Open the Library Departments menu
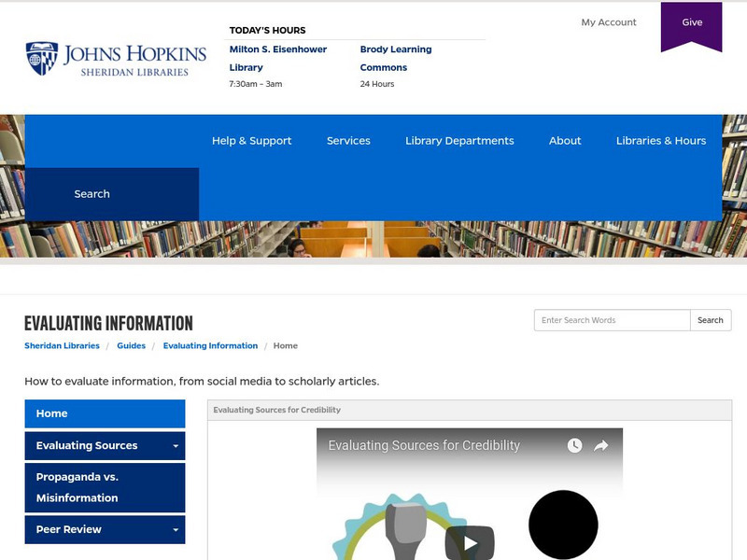747x560 pixels. tap(459, 141)
